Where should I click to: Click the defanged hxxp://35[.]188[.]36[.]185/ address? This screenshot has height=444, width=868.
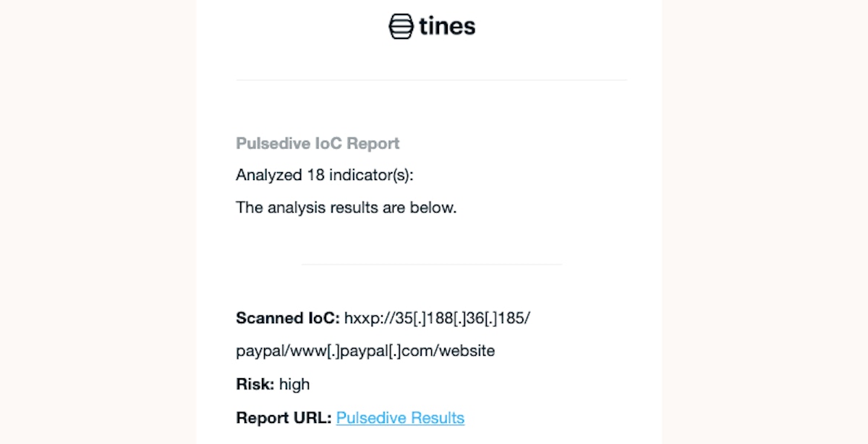438,318
